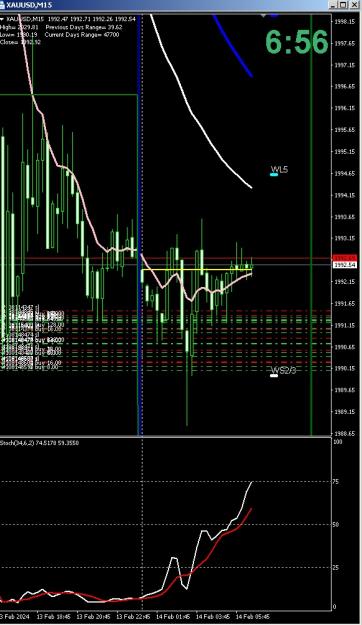Click the 14 Feb 05:45 time label
The width and height of the screenshot is (362, 625).
click(253, 616)
